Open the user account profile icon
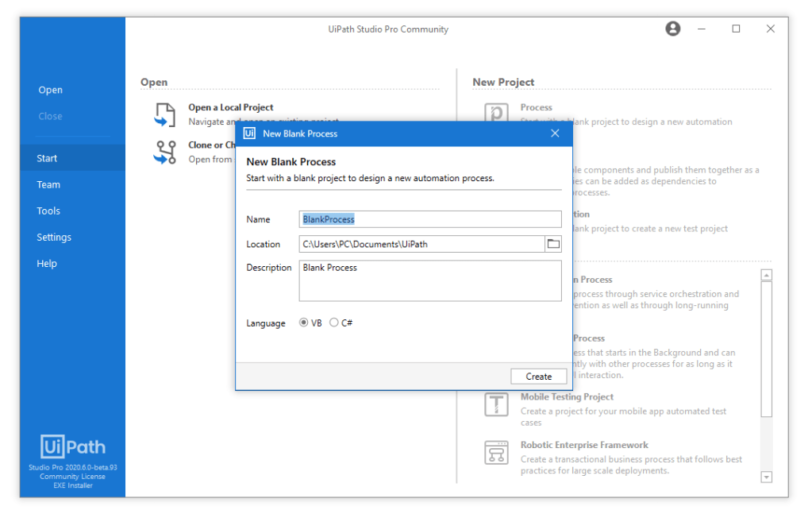812x518 pixels. coord(673,29)
